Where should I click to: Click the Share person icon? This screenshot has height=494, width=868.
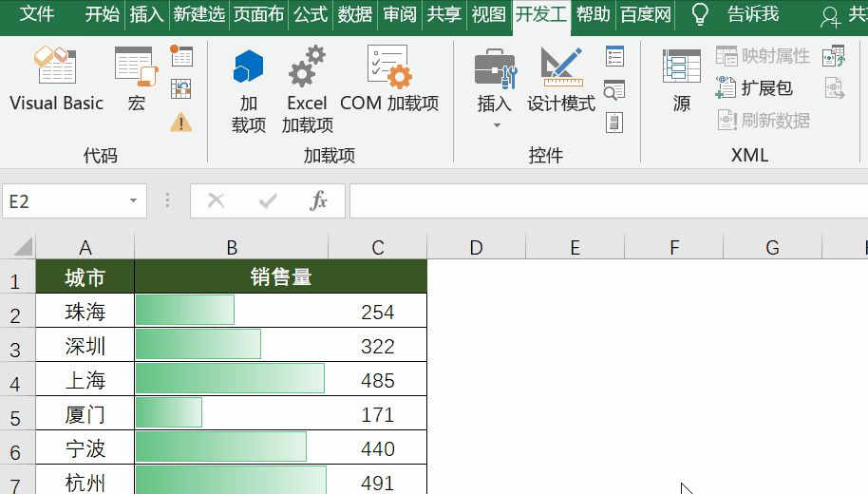830,16
